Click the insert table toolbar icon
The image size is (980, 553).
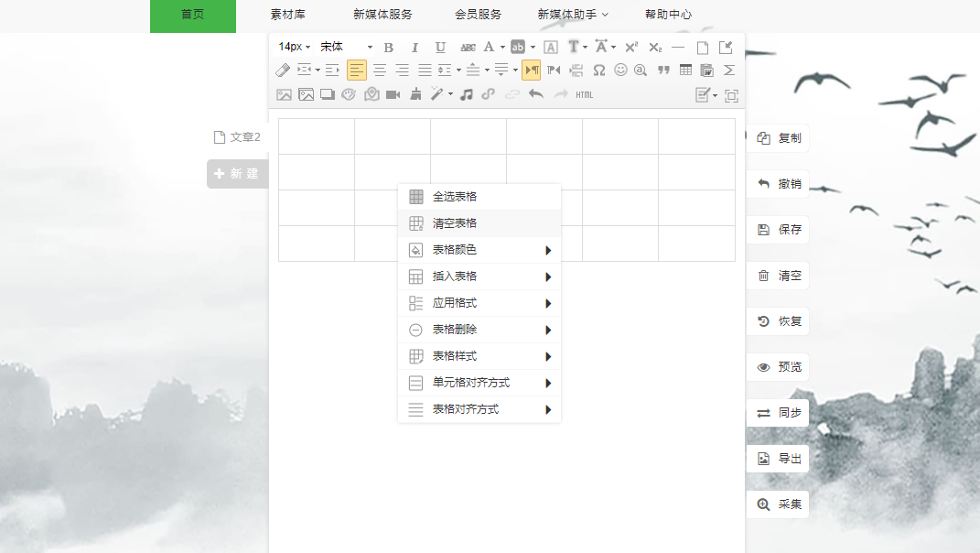[x=685, y=70]
